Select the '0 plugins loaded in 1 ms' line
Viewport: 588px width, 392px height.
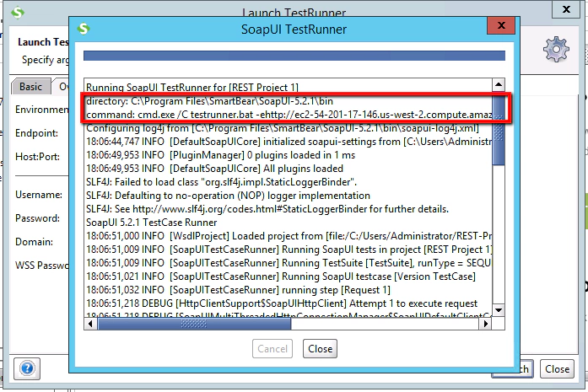pos(220,155)
